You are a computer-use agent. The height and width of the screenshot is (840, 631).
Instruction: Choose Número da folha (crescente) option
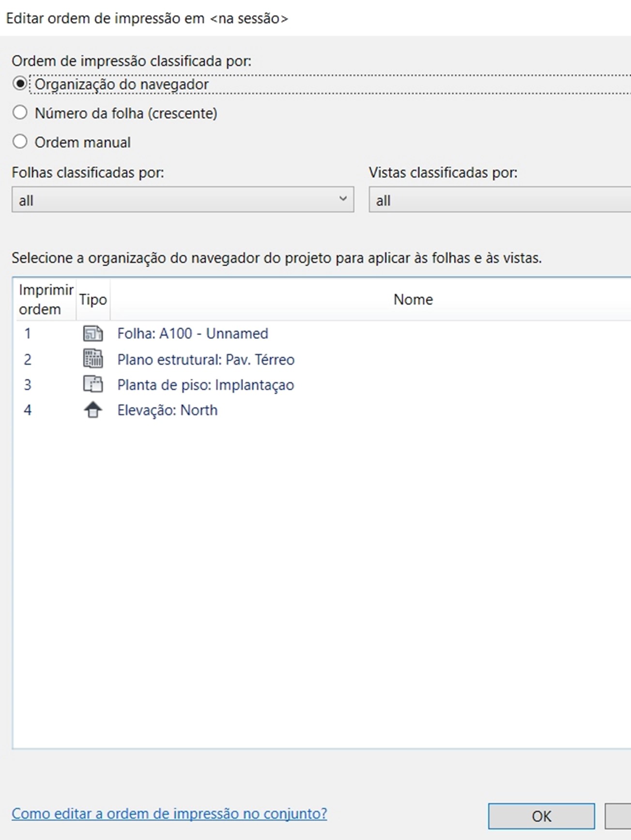20,113
